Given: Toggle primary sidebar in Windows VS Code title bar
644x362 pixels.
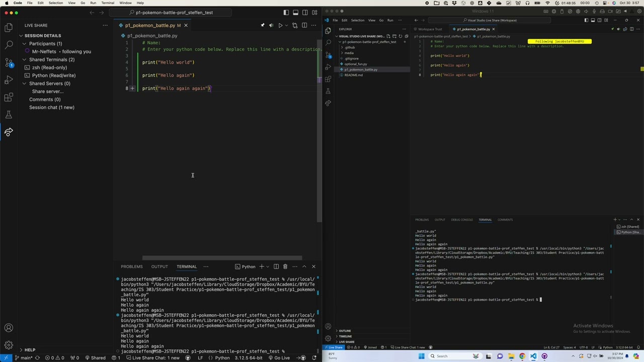Looking at the screenshot, I should point(586,20).
